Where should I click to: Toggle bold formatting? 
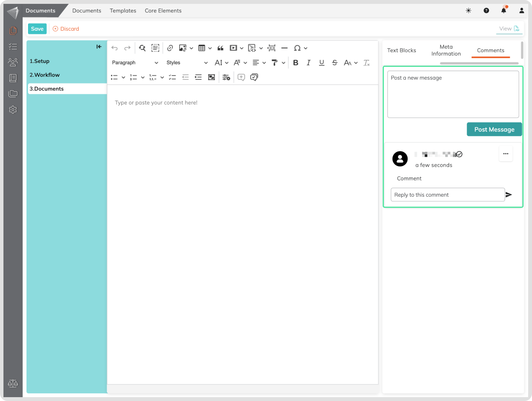[296, 63]
